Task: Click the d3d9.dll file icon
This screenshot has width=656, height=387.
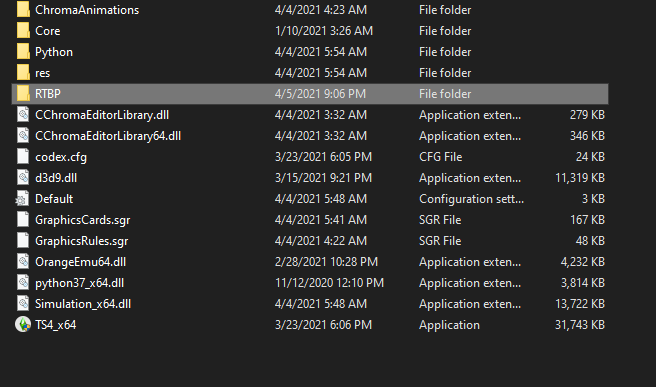Action: click(23, 178)
